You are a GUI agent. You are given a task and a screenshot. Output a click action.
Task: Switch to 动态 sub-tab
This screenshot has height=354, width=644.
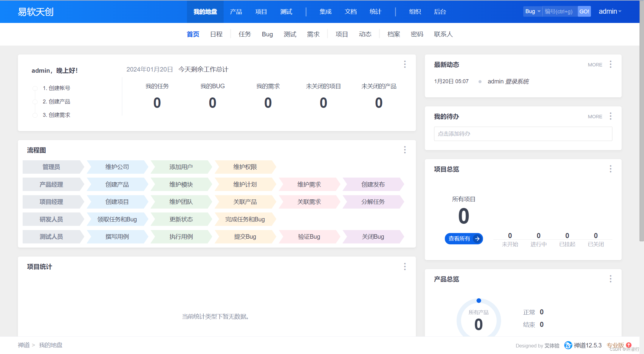[x=365, y=34]
